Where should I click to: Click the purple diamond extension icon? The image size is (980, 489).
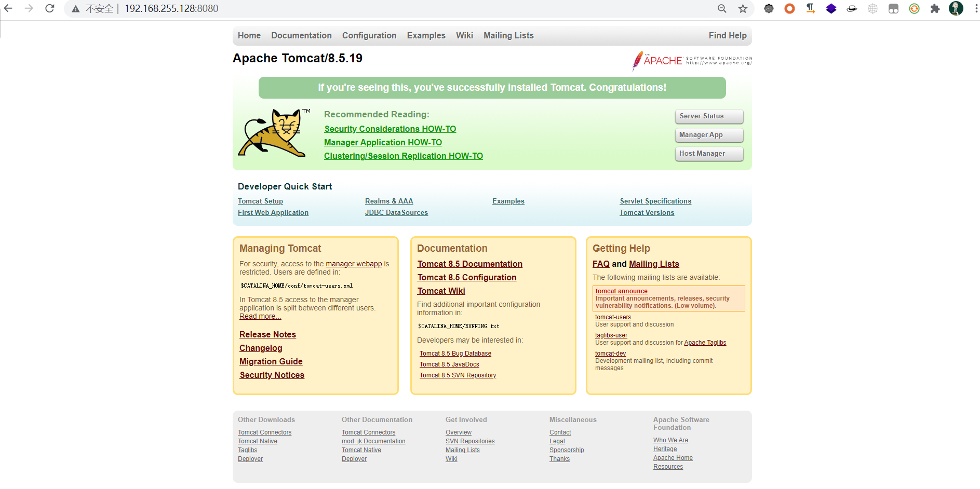tap(831, 8)
